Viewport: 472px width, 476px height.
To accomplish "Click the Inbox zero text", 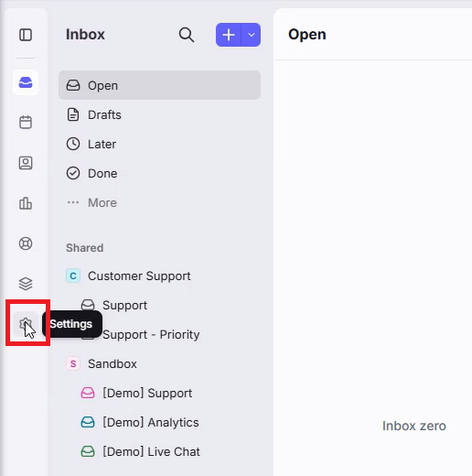I will point(414,426).
